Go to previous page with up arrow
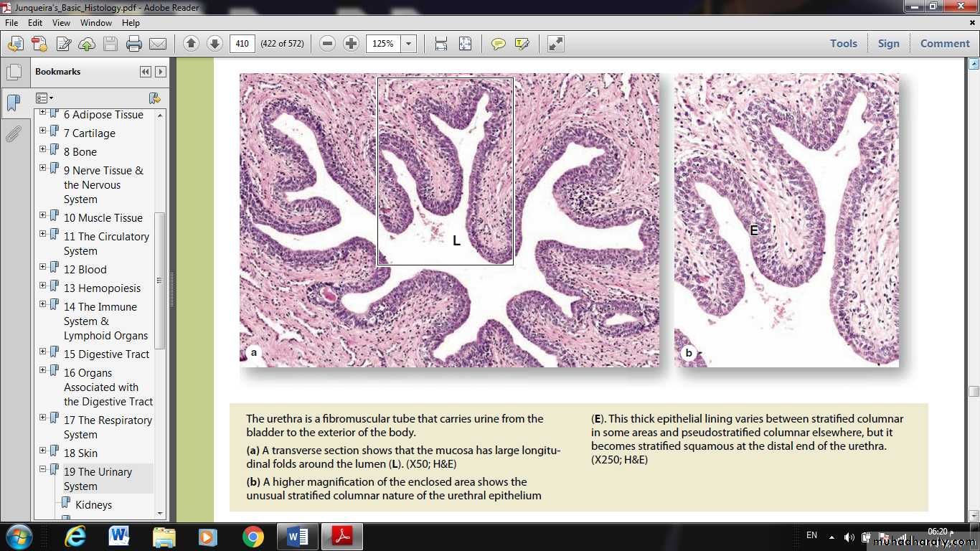The height and width of the screenshot is (551, 980). [191, 44]
